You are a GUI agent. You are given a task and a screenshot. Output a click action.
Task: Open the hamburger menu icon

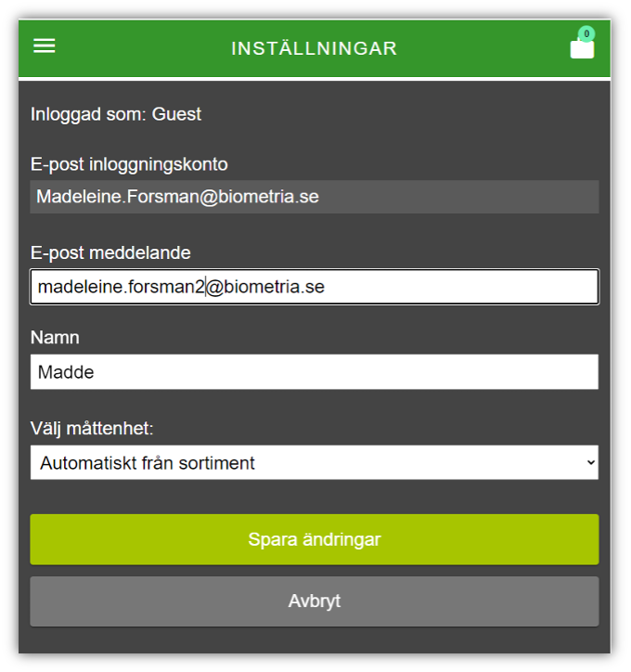[x=45, y=45]
